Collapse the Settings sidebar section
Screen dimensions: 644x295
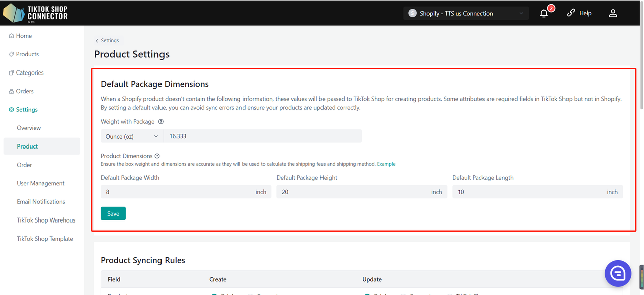tap(27, 110)
